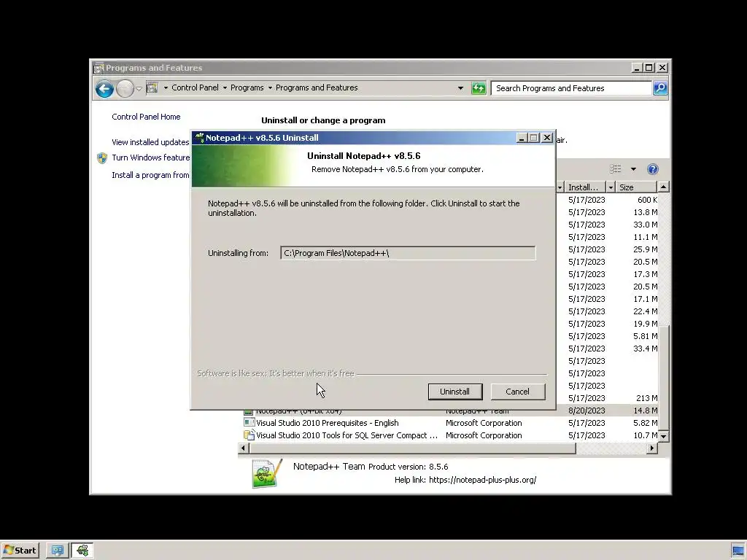Minimize the Notepad++ Uninstall dialog
The width and height of the screenshot is (747, 560).
pyautogui.click(x=521, y=138)
